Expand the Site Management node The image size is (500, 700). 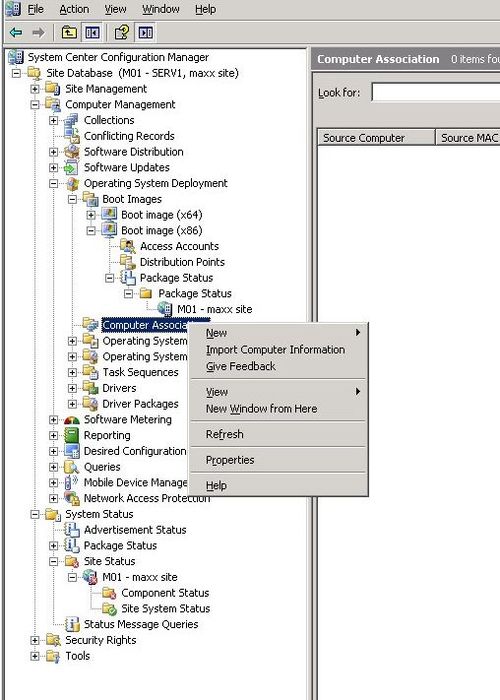[35, 89]
